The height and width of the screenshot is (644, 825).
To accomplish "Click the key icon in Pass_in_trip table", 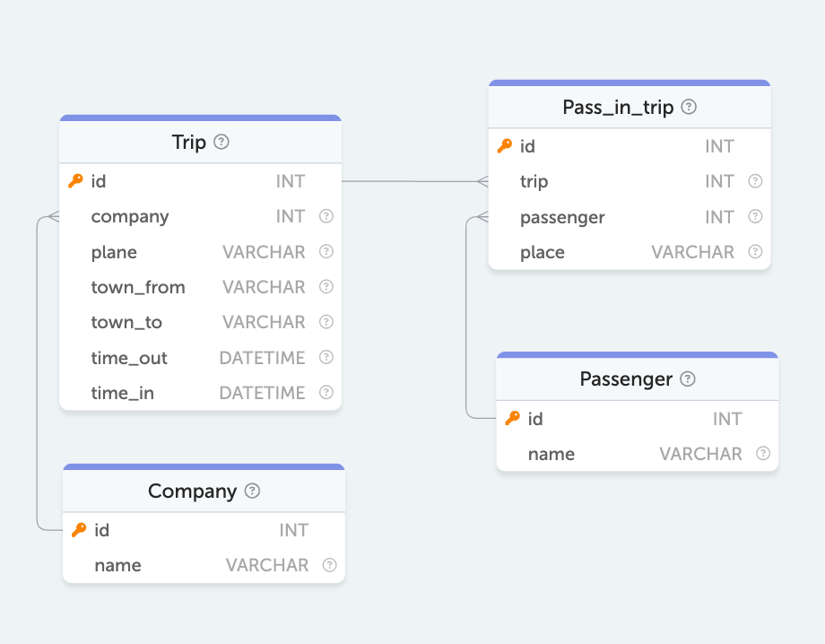I will (x=505, y=146).
